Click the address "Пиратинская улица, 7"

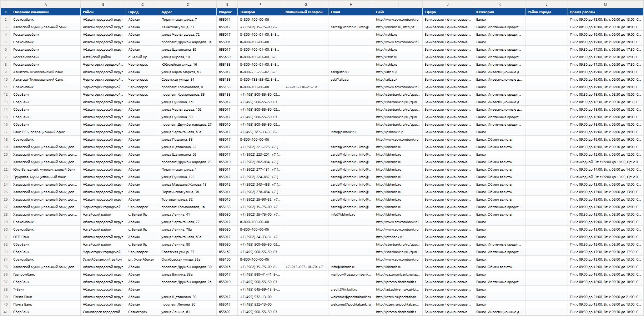[x=188, y=20]
